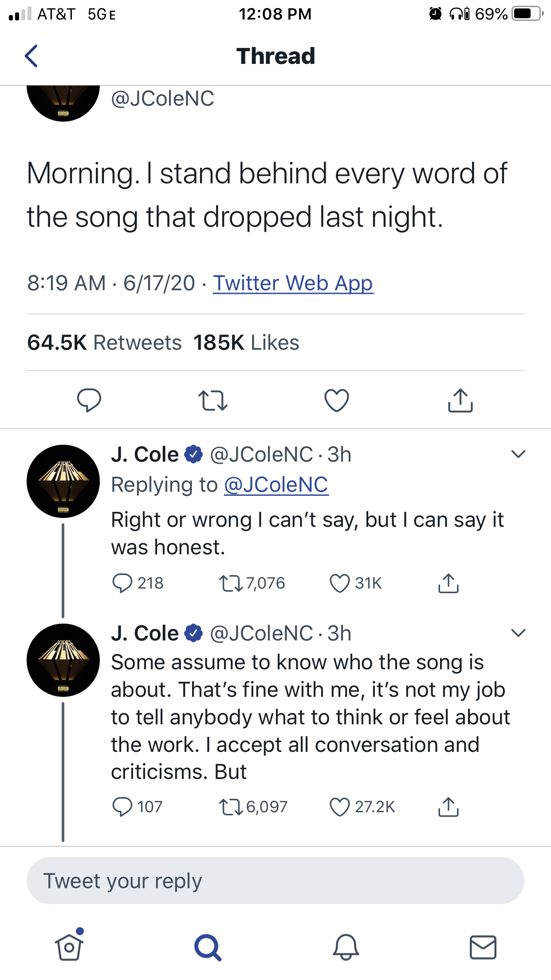
Task: View the 185K Likes list
Action: [x=246, y=343]
